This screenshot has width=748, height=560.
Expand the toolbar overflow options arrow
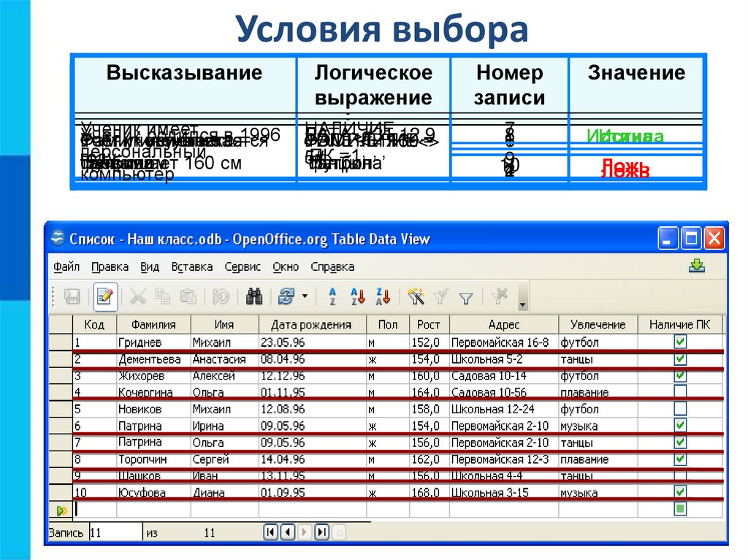click(x=522, y=304)
